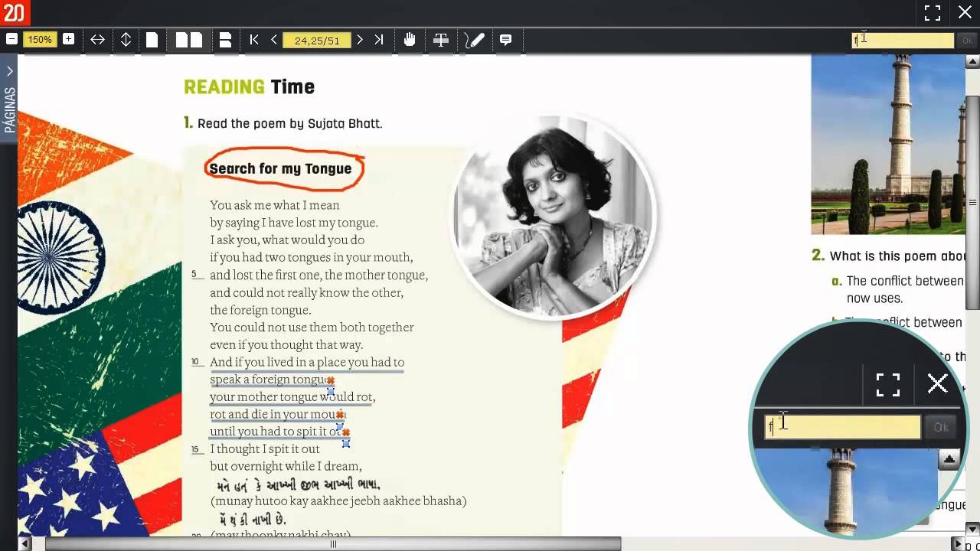980x551 pixels.
Task: Click 'Read the poem by Sujata Bhatt.' instruction
Action: (x=289, y=123)
